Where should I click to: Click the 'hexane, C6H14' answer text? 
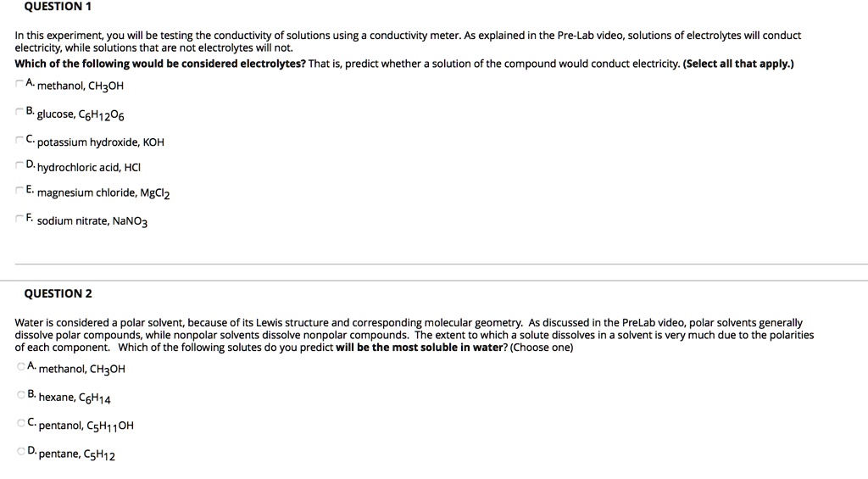pos(75,398)
